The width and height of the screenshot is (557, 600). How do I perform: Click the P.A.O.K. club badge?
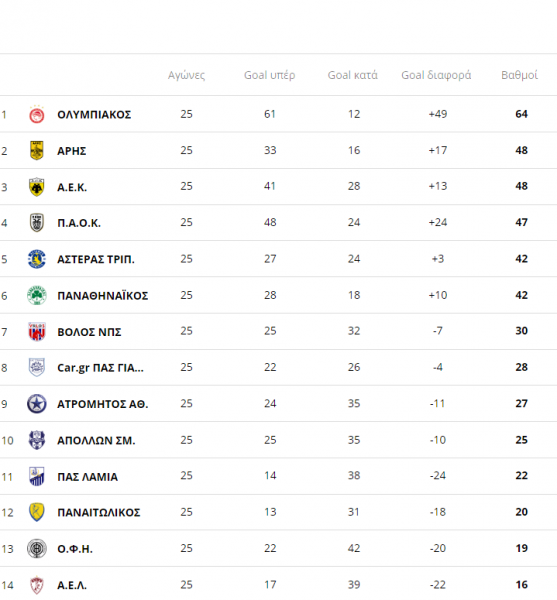[37, 223]
